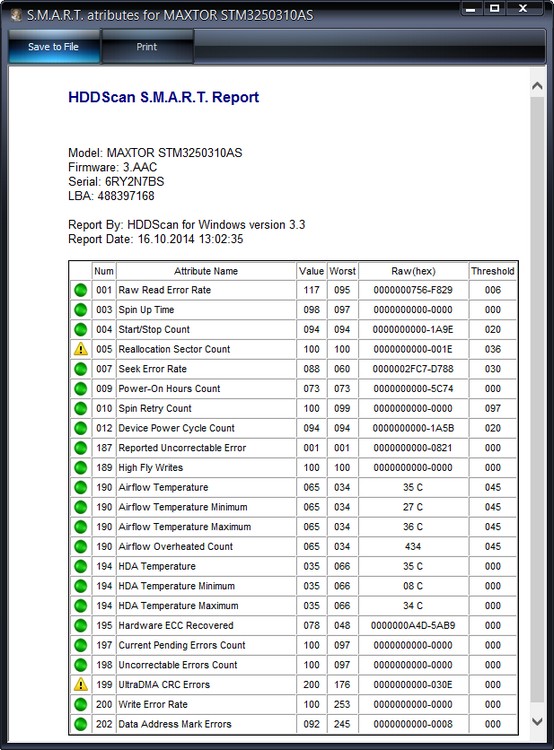Click the HDDScan S.M.A.R.T. Report heading
The image size is (554, 750).
[x=164, y=97]
